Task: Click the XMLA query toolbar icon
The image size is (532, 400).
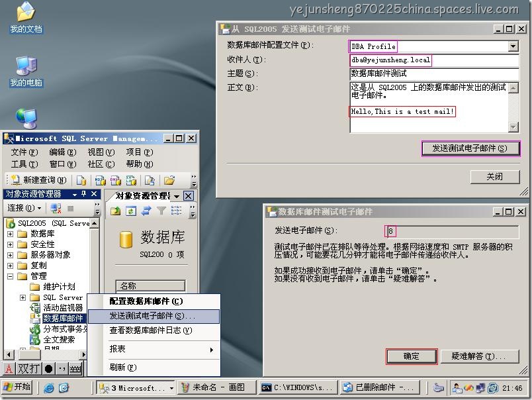Action: 131,180
